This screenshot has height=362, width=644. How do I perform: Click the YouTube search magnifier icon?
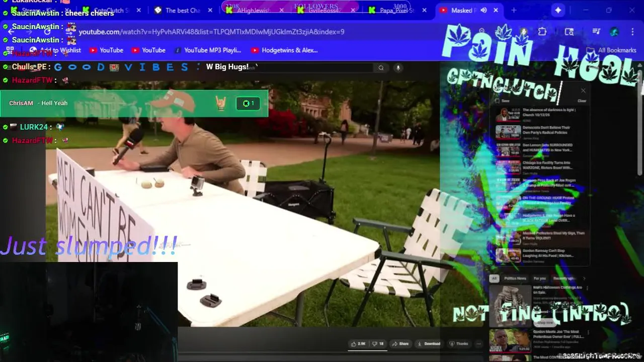pyautogui.click(x=381, y=68)
